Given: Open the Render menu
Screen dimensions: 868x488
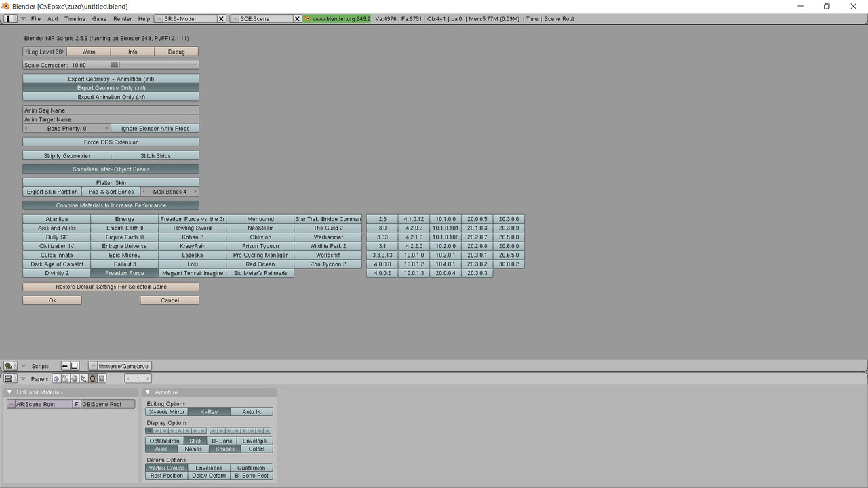Looking at the screenshot, I should click(122, 19).
